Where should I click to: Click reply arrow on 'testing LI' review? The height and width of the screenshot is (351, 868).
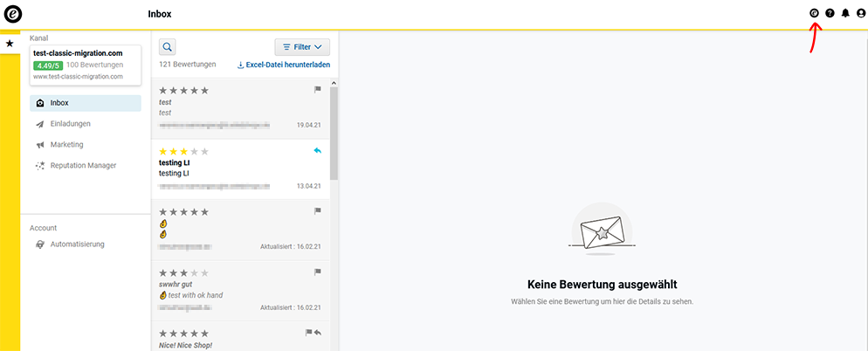tap(317, 150)
